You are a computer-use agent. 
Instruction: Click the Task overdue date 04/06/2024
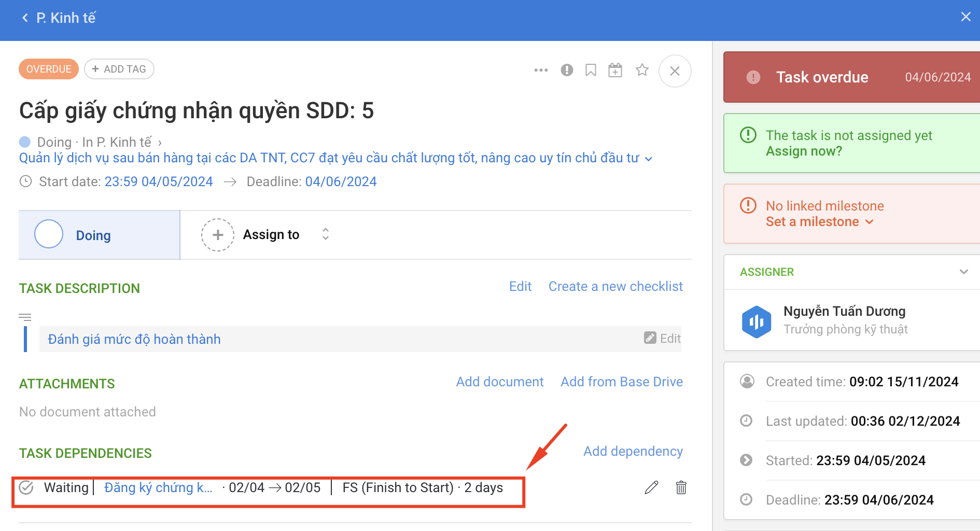pyautogui.click(x=938, y=77)
